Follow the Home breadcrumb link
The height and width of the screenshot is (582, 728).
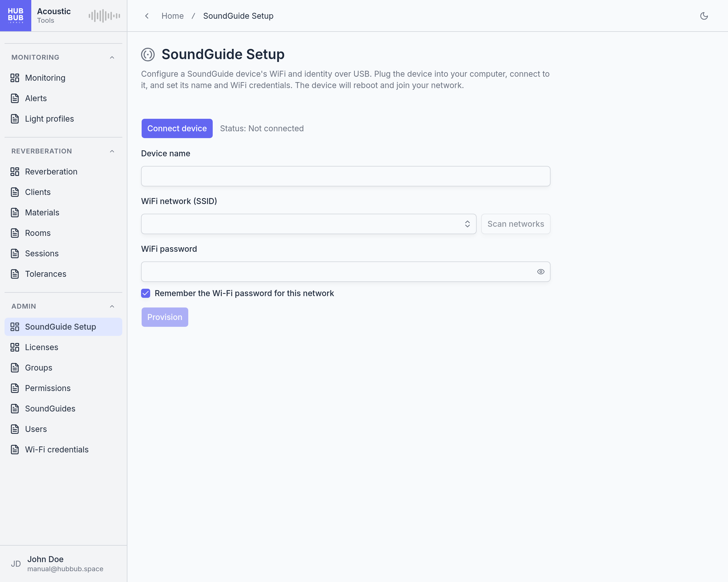[173, 16]
